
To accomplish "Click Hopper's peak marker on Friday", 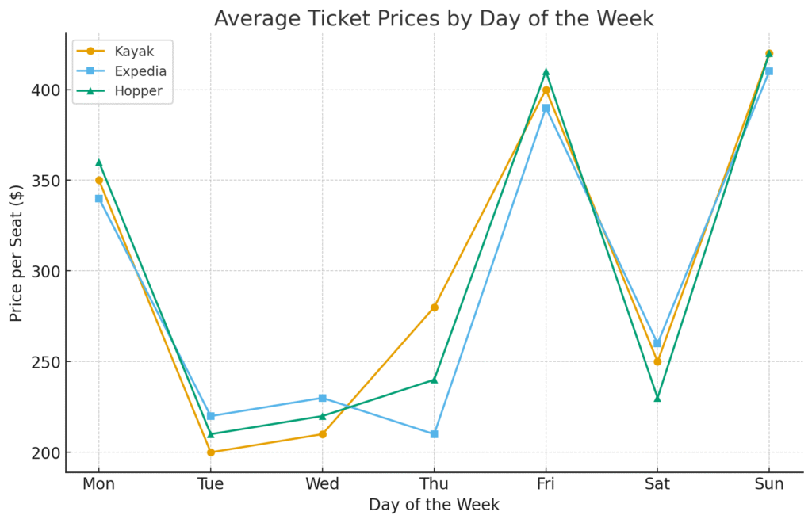I will click(546, 72).
